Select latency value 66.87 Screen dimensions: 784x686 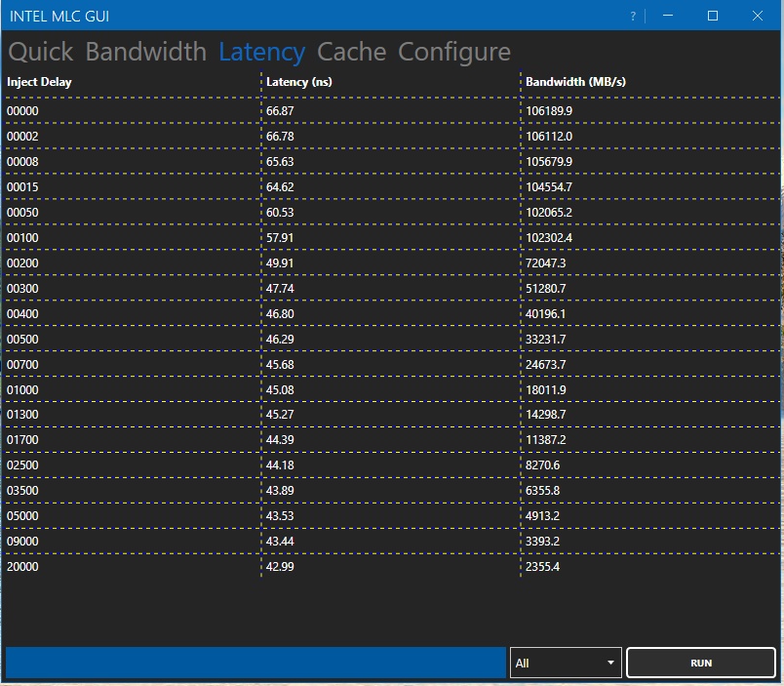280,111
